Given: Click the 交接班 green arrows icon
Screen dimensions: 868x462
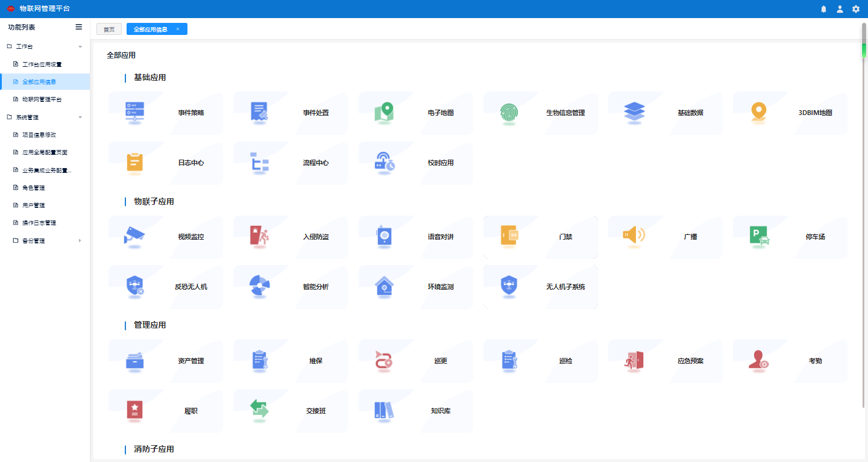Looking at the screenshot, I should (259, 411).
